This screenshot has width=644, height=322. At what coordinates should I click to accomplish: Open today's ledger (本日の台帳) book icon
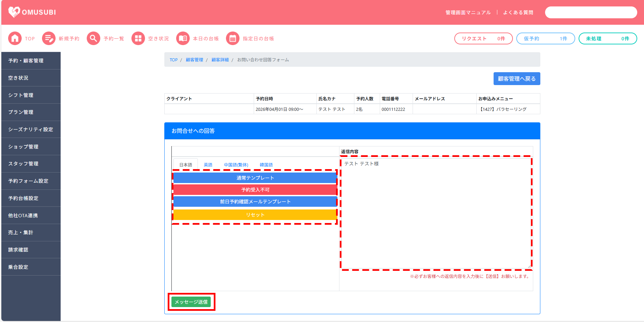click(183, 39)
